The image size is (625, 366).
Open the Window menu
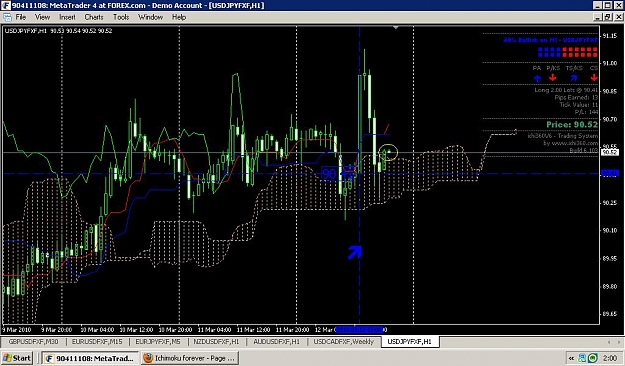pyautogui.click(x=150, y=17)
